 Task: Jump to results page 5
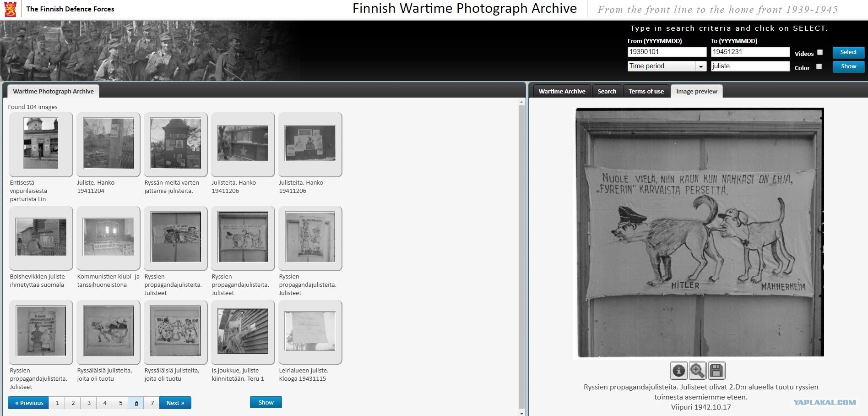(x=120, y=403)
